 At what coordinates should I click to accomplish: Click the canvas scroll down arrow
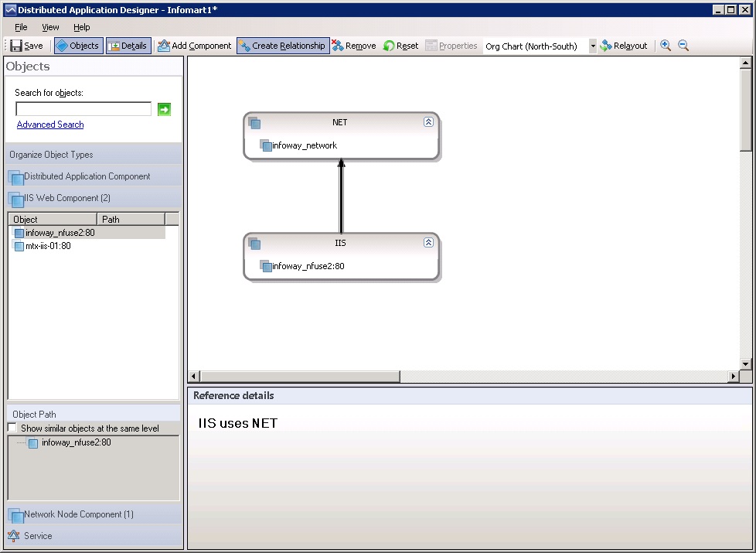pos(745,364)
